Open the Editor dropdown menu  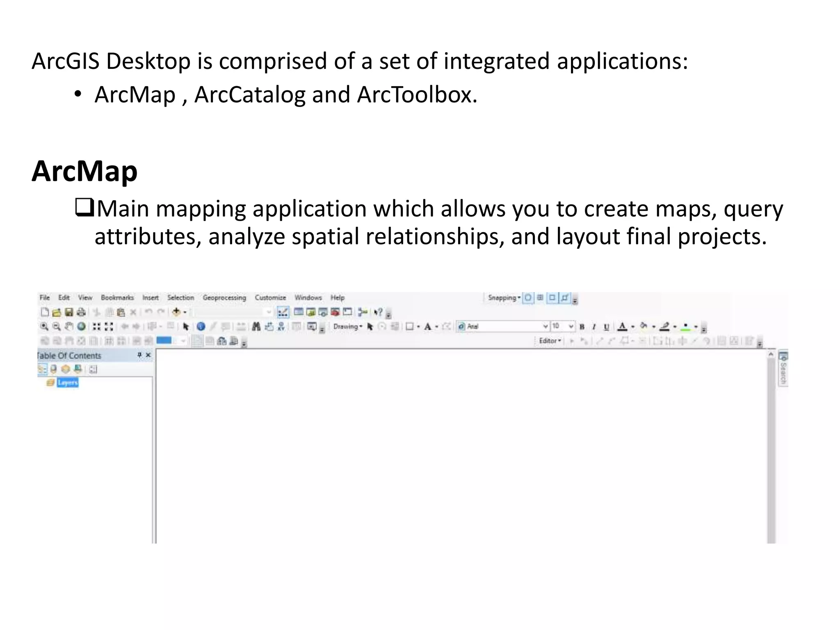tap(550, 341)
